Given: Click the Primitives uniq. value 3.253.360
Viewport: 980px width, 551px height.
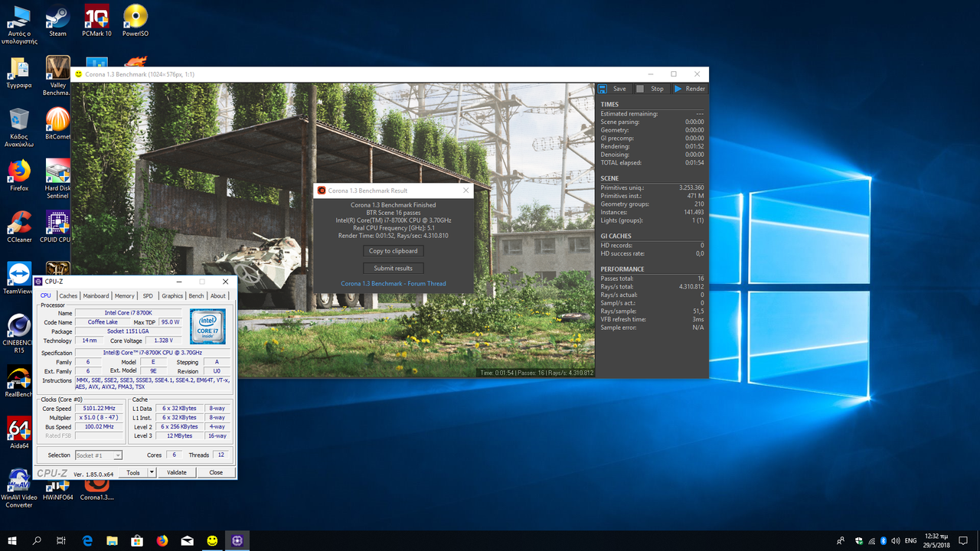Looking at the screenshot, I should tap(691, 187).
